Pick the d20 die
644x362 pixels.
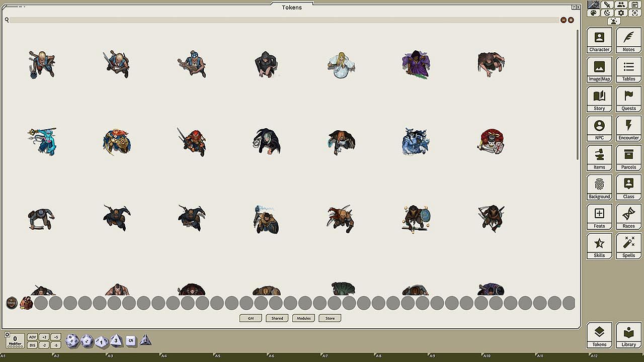[x=72, y=341]
